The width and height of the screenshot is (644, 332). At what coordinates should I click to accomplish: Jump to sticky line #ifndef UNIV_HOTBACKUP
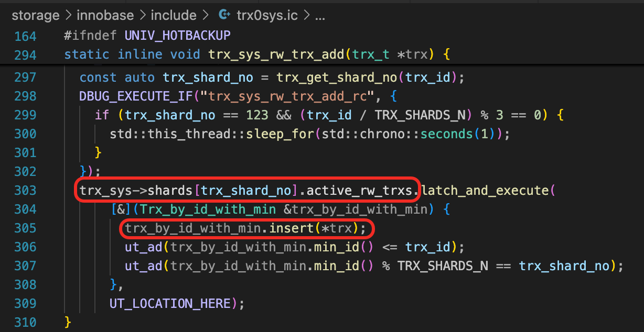[147, 36]
